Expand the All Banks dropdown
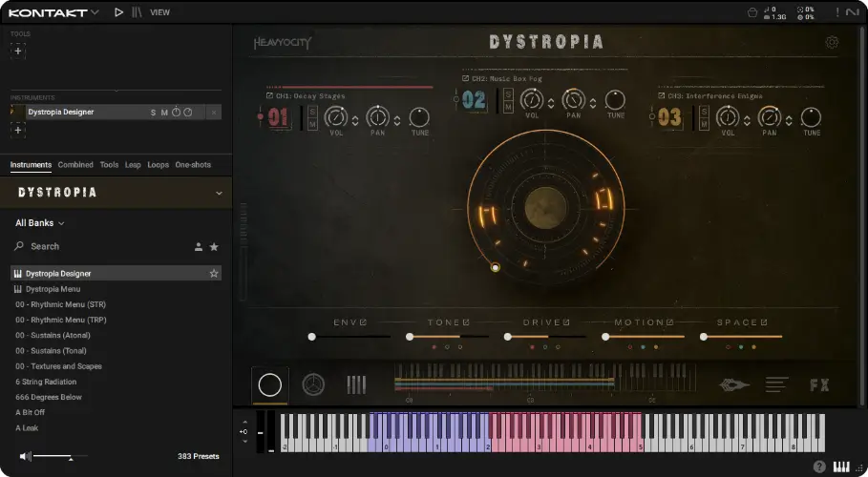This screenshot has width=868, height=477. coord(40,223)
